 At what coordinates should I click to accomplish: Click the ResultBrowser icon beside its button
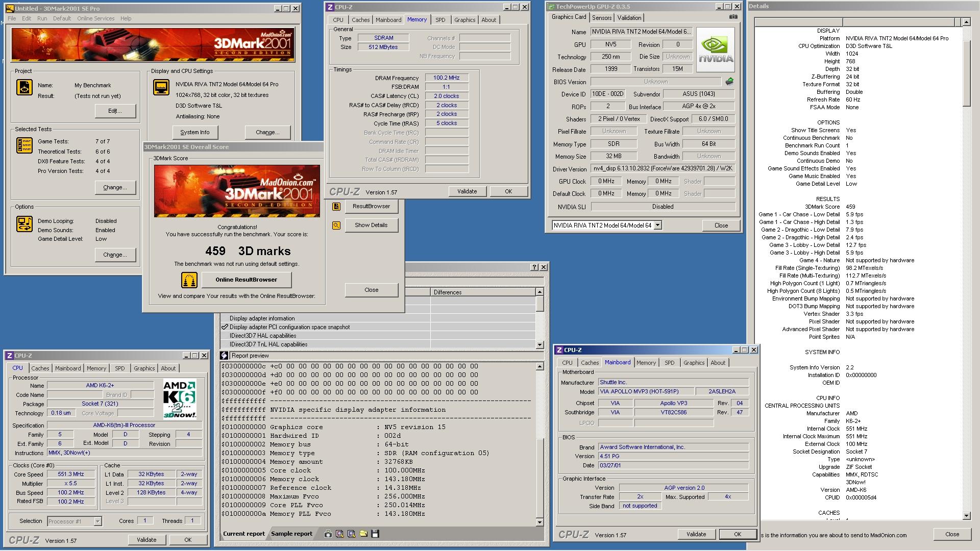point(336,207)
